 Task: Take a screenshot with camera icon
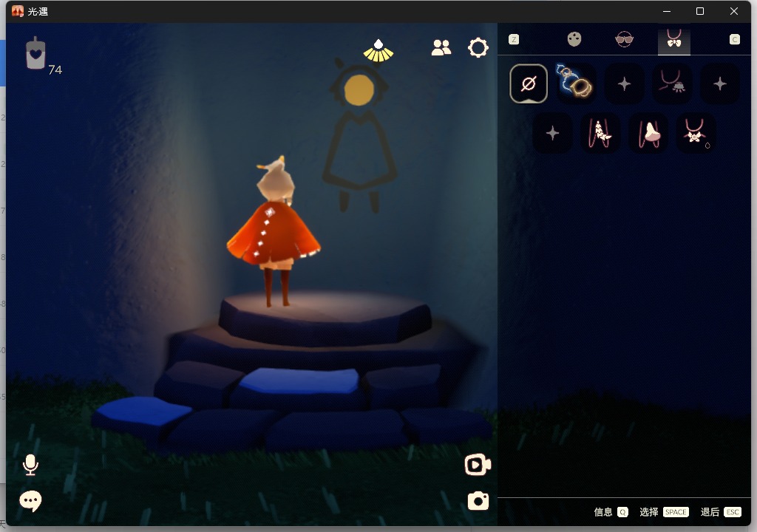pyautogui.click(x=478, y=501)
